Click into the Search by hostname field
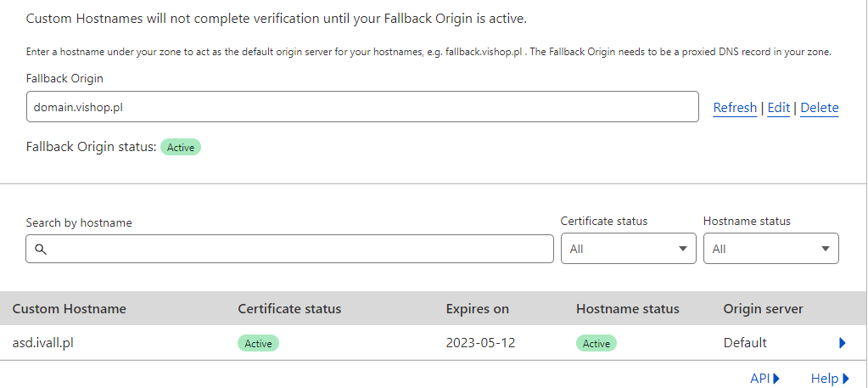Screen dimensions: 868x388 pyautogui.click(x=297, y=250)
